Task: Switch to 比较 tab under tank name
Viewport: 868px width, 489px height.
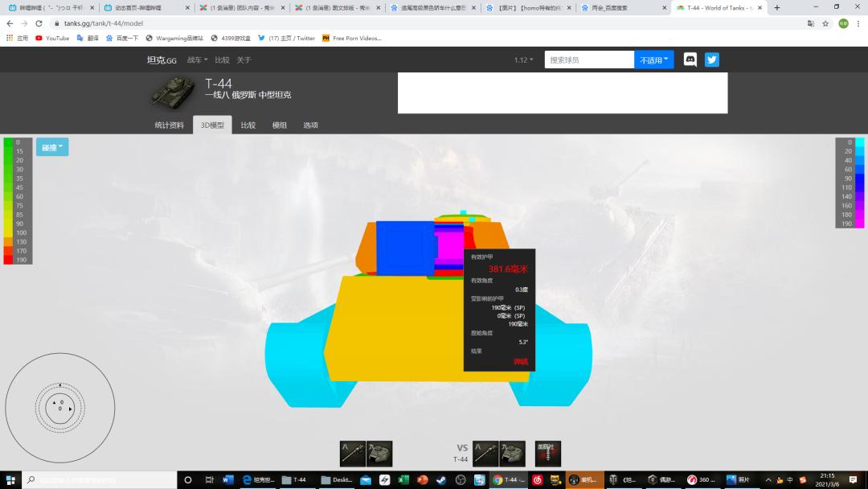Action: pyautogui.click(x=248, y=125)
